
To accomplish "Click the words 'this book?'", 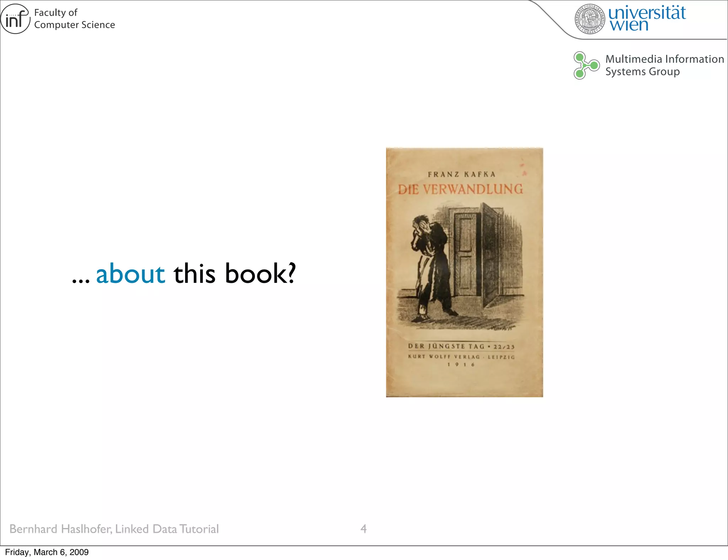I will coord(235,273).
